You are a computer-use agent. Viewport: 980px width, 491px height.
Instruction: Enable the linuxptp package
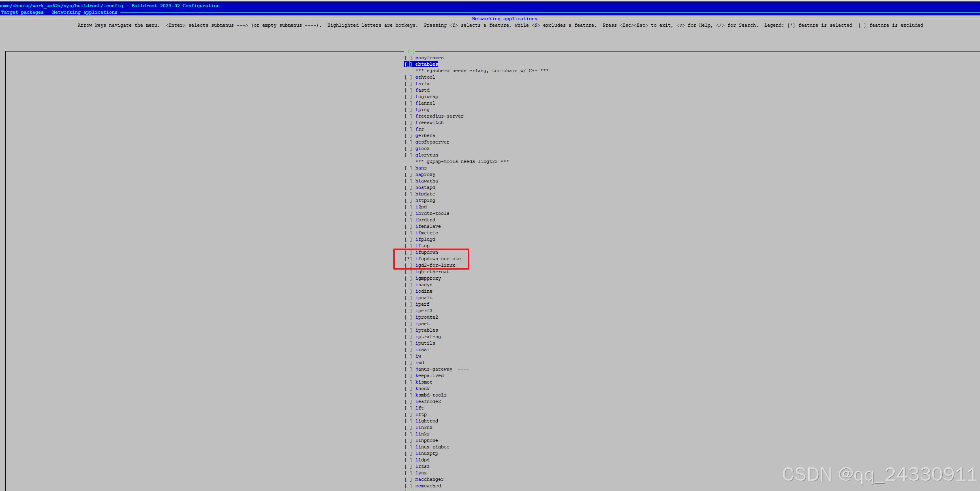(409, 453)
